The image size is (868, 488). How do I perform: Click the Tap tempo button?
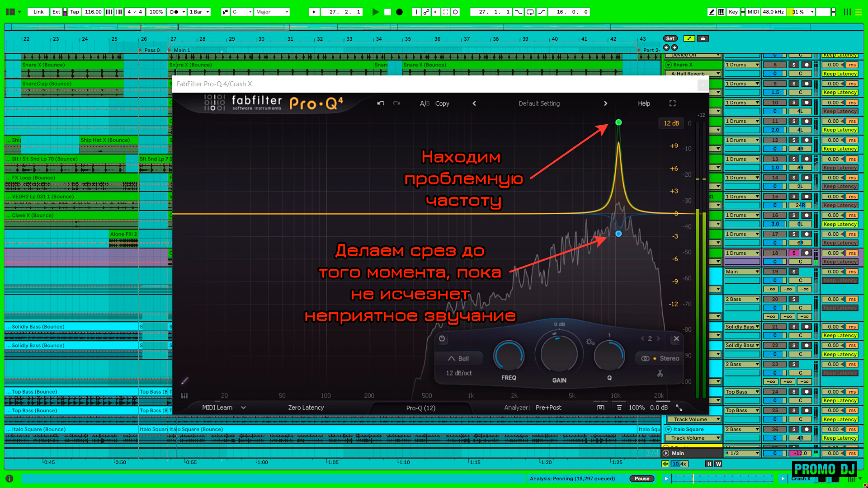(75, 12)
